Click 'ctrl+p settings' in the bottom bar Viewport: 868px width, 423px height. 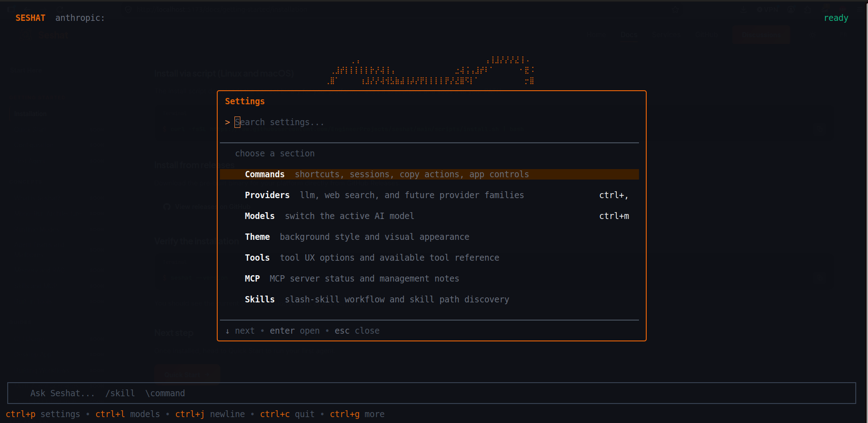click(43, 414)
